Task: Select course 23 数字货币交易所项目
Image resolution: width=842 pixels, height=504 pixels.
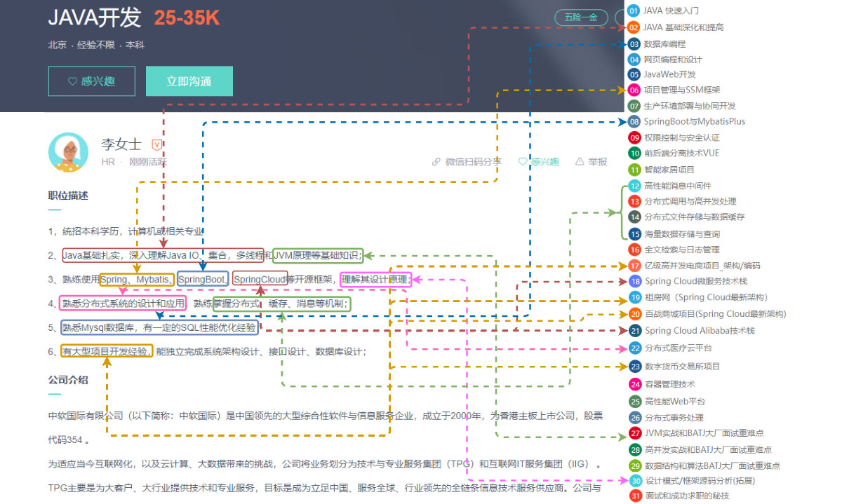Action: click(x=674, y=366)
